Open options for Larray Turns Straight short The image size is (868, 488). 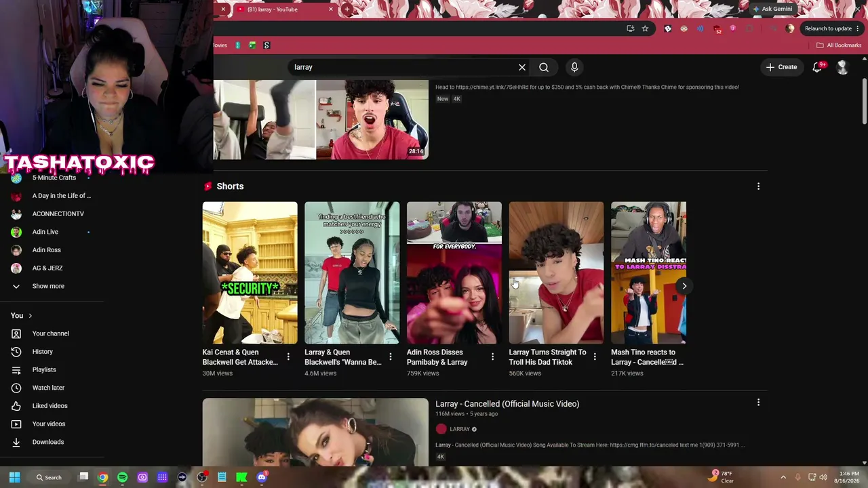click(x=595, y=357)
